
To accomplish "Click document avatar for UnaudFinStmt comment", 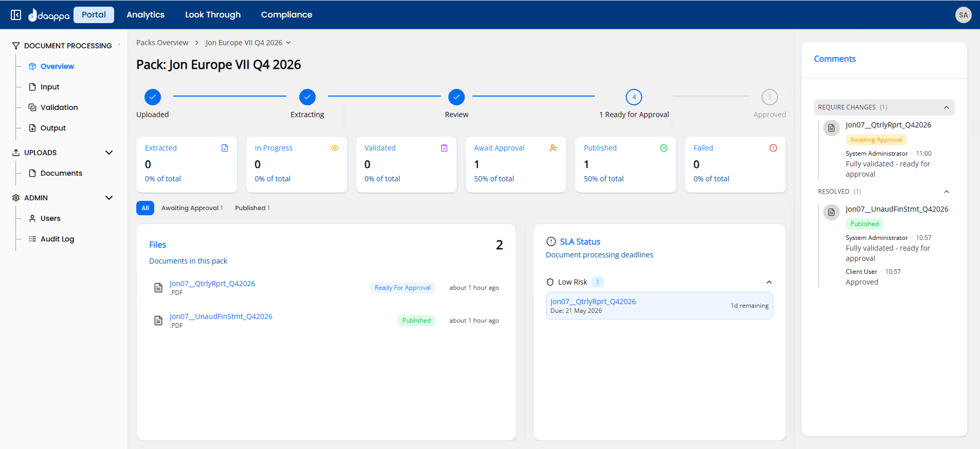I will click(x=831, y=212).
